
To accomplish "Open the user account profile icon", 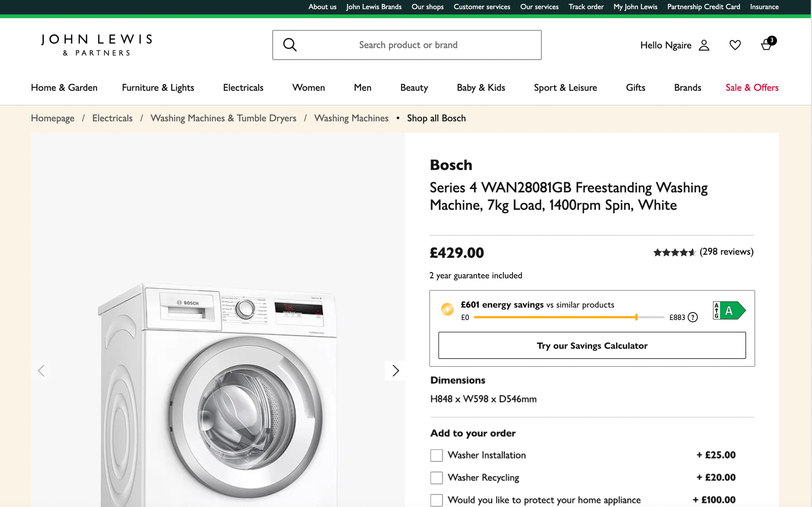I will pos(704,45).
